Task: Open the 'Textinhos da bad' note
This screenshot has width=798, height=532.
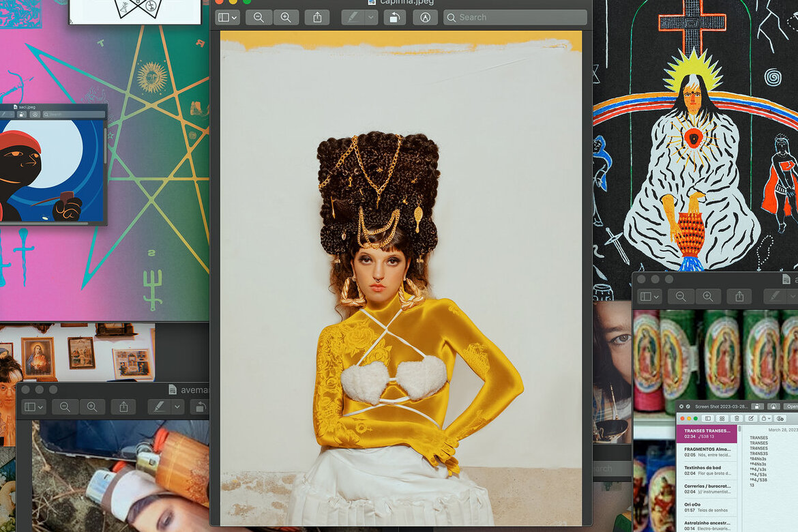Action: [x=707, y=471]
